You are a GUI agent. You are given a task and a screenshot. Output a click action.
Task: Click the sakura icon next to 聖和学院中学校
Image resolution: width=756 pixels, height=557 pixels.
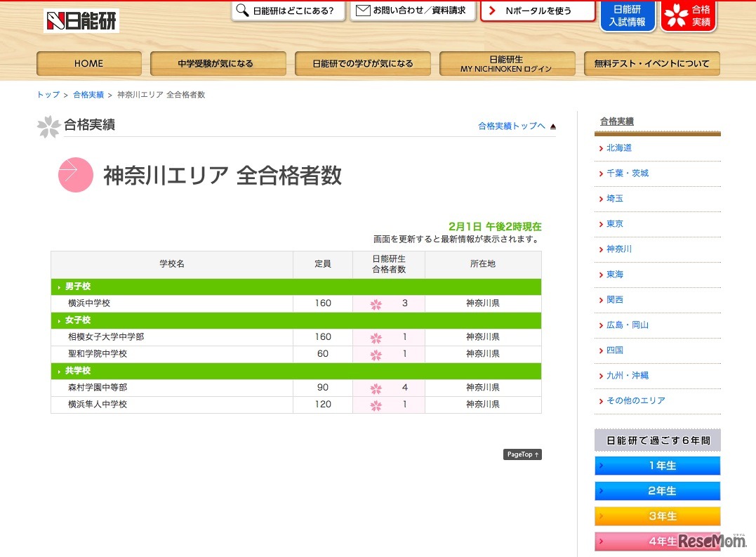coord(375,354)
